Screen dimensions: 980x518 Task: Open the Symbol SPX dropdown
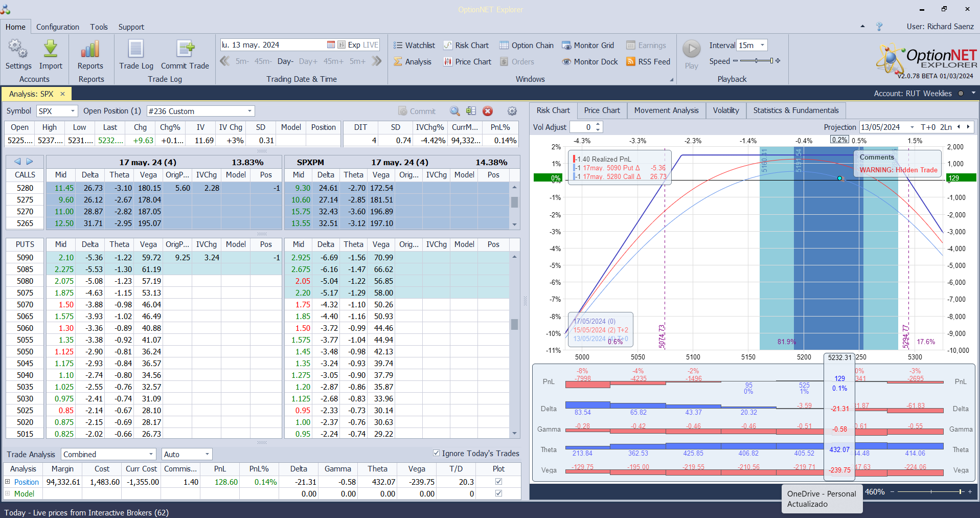[x=73, y=111]
